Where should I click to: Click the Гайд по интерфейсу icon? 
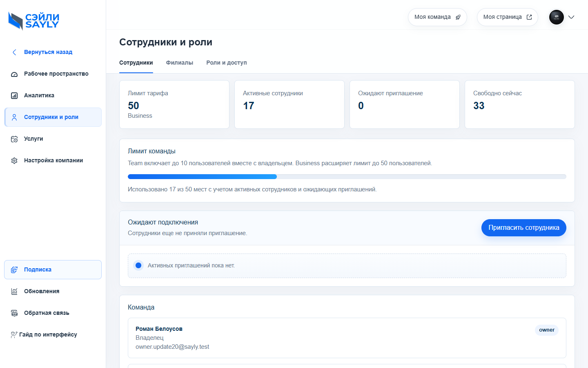point(14,334)
